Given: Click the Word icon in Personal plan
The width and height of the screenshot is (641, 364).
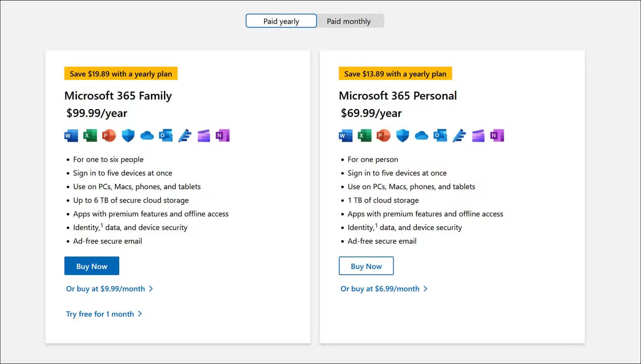Looking at the screenshot, I should tap(346, 135).
